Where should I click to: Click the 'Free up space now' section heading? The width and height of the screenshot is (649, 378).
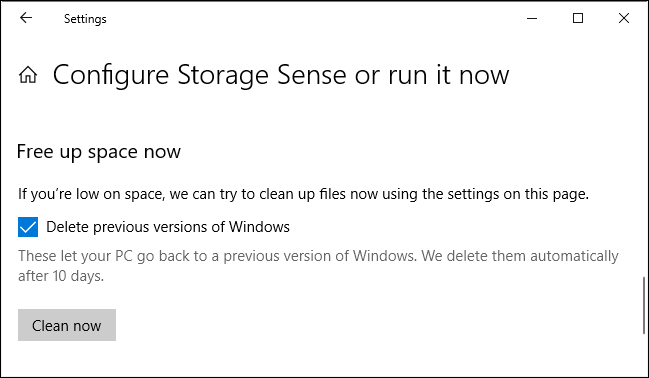[x=99, y=152]
